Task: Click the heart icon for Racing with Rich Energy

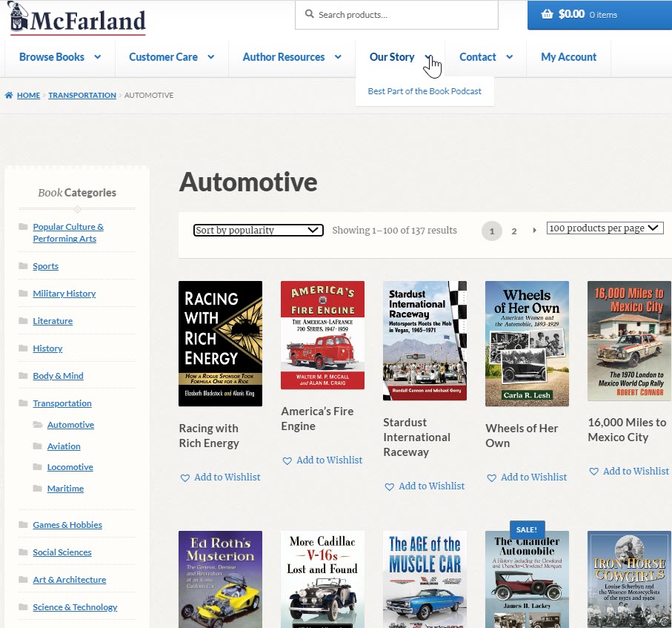Action: tap(184, 477)
